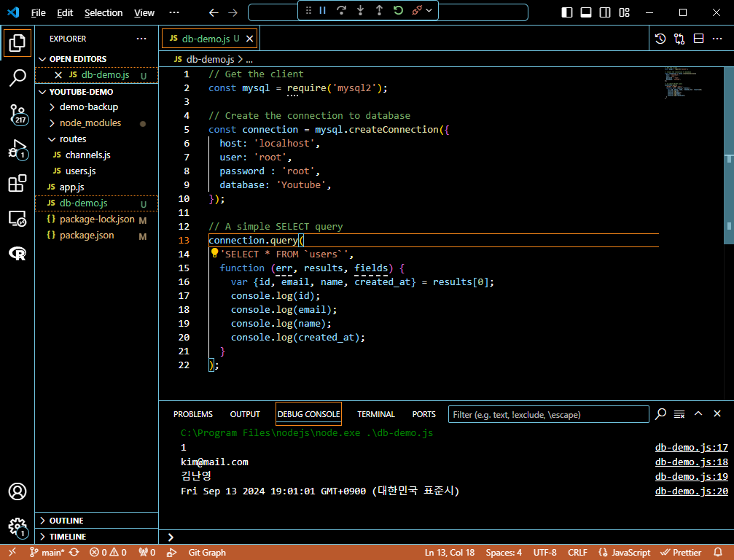Open the editor More Actions menu
The image size is (734, 560).
[717, 39]
